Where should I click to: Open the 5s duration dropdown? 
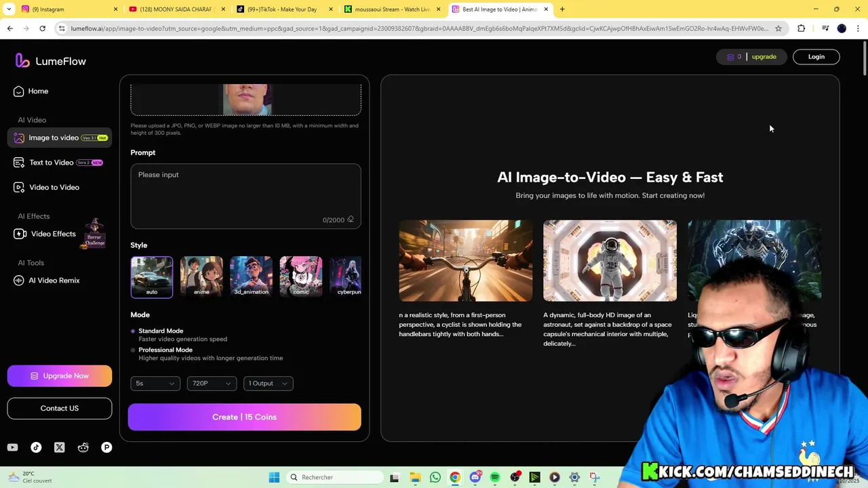tap(155, 384)
